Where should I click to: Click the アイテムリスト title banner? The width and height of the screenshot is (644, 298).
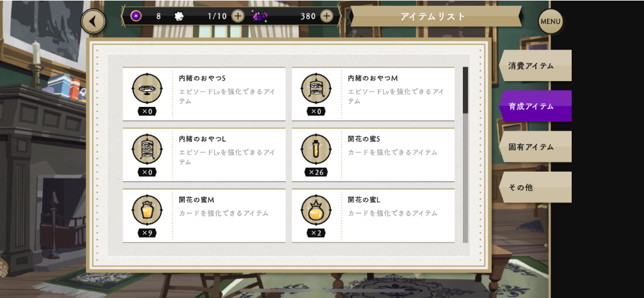433,16
